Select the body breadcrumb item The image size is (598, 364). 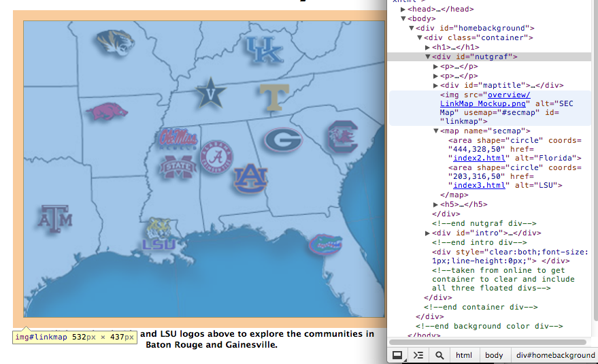coord(494,355)
